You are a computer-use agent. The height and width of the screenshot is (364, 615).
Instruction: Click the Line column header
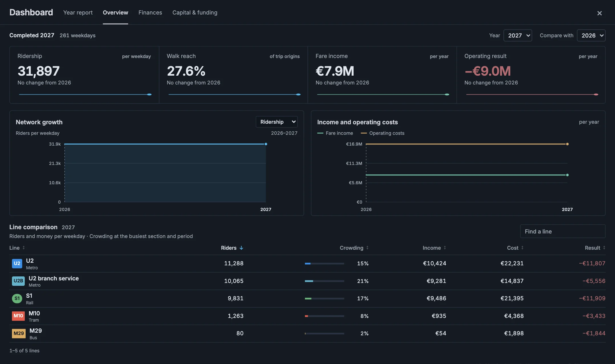coord(15,248)
